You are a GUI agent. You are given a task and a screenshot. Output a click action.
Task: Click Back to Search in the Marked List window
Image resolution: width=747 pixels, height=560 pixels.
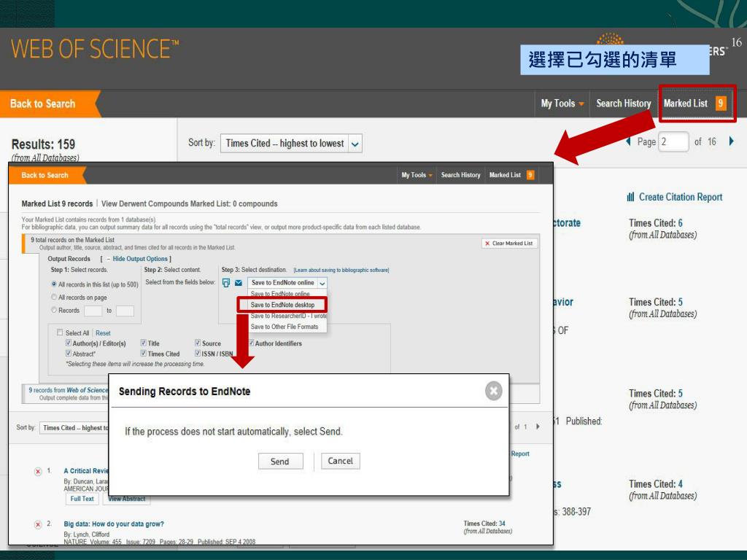[44, 175]
